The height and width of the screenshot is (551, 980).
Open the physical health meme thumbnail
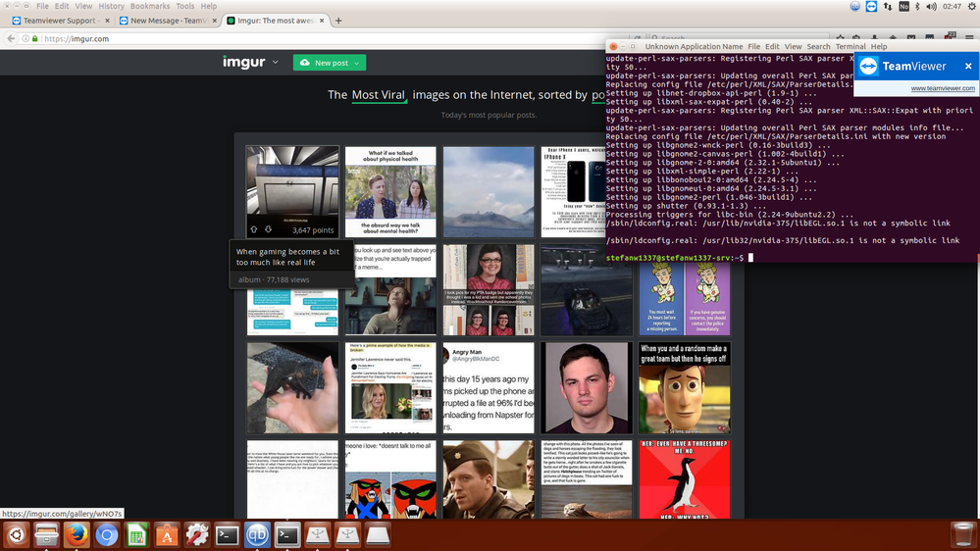[390, 192]
